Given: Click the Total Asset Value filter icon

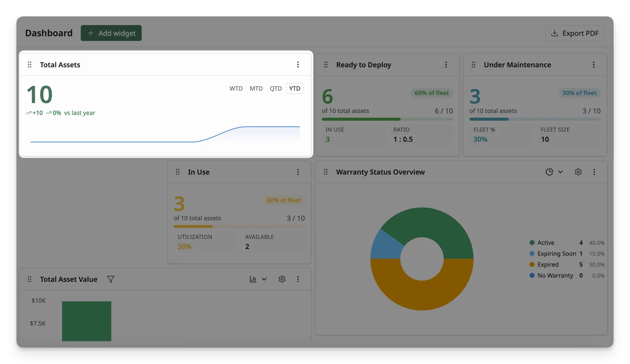Looking at the screenshot, I should pos(111,279).
